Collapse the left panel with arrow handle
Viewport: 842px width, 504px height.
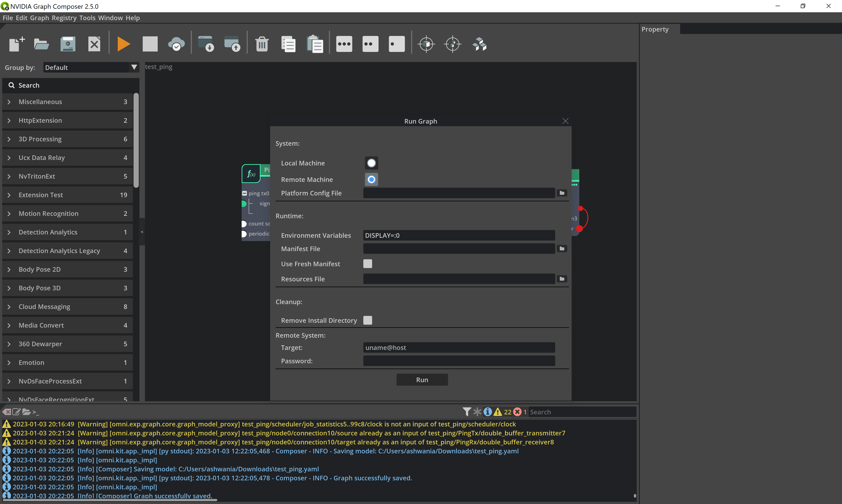pyautogui.click(x=142, y=232)
